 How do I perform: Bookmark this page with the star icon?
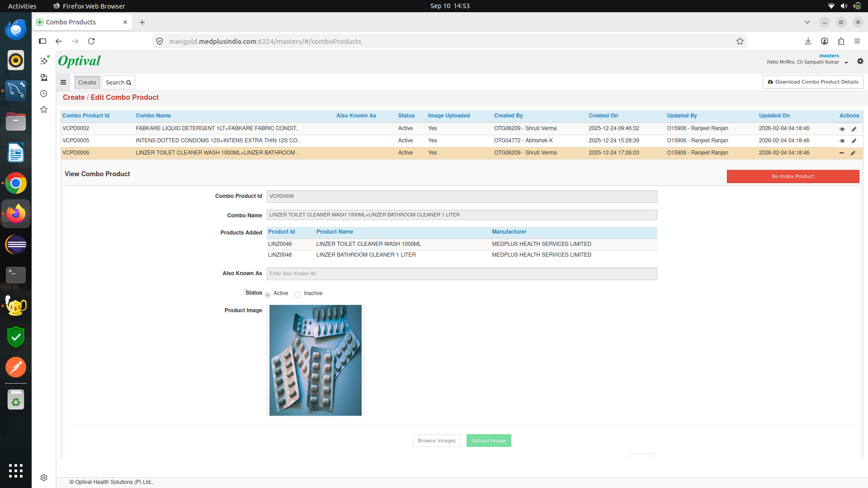(x=740, y=41)
